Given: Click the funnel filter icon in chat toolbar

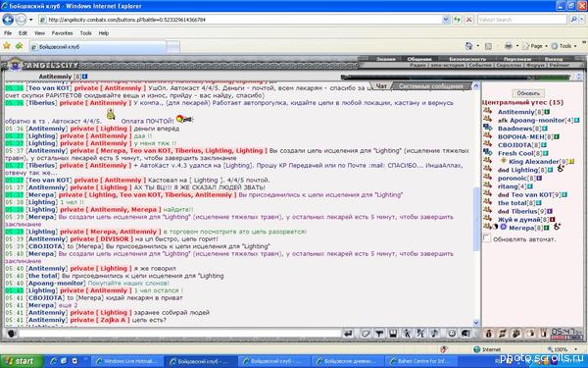Looking at the screenshot, I should tap(379, 334).
